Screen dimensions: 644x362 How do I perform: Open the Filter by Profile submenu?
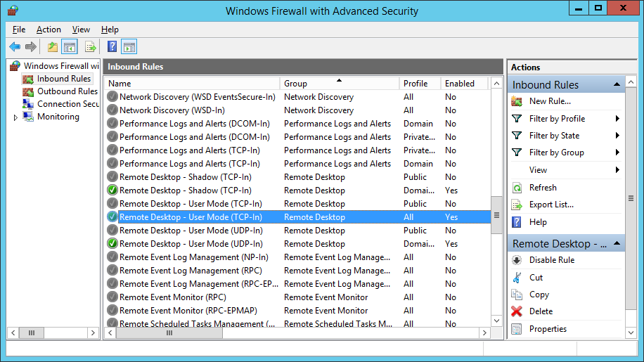coord(617,119)
